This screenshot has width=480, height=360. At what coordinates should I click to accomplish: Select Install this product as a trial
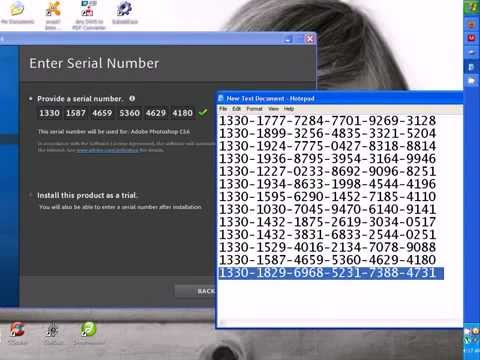tap(31, 195)
